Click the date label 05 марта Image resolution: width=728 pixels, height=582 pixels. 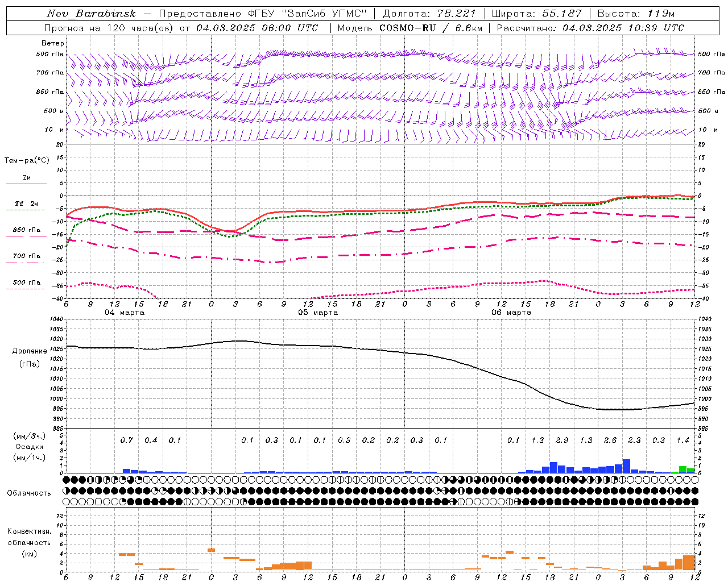[318, 312]
